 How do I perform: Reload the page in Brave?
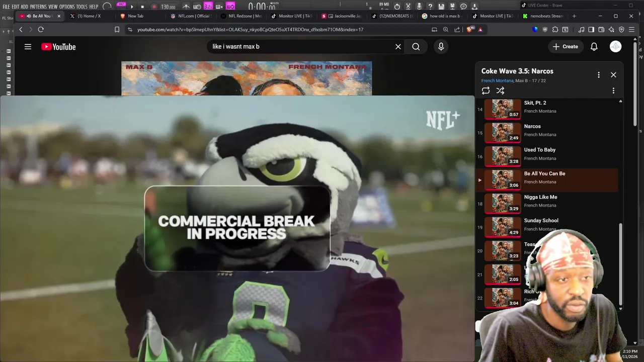41,30
